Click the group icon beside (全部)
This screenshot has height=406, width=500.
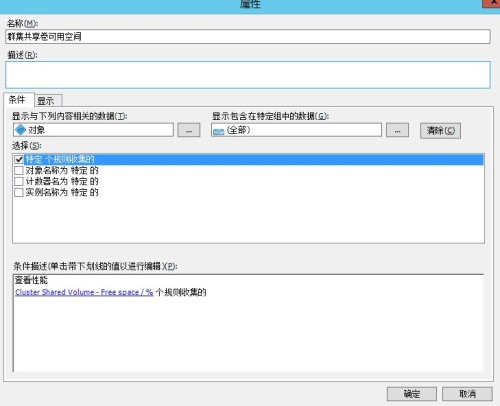click(219, 131)
